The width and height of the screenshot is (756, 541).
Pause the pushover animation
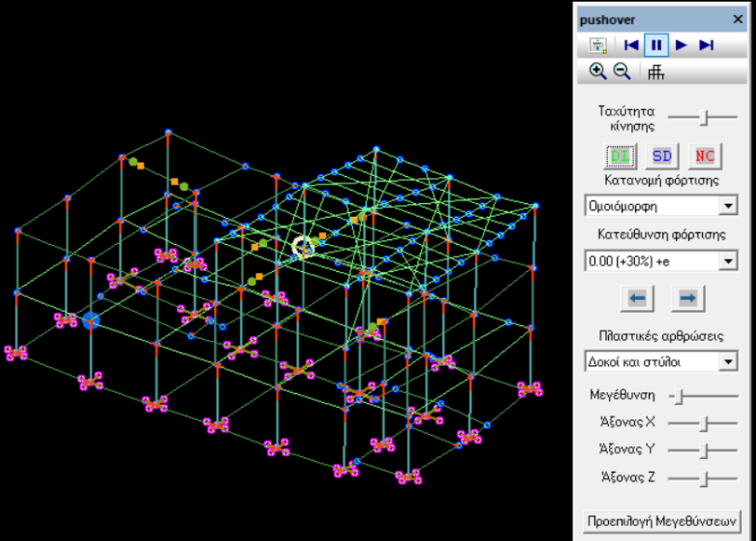(x=656, y=46)
